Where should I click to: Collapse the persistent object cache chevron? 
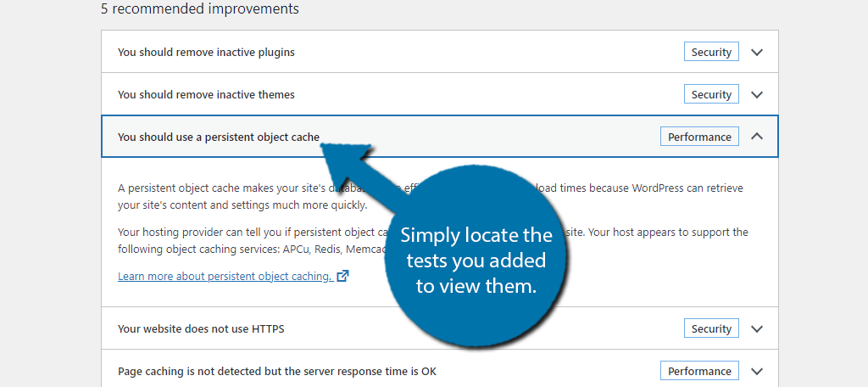[x=757, y=137]
